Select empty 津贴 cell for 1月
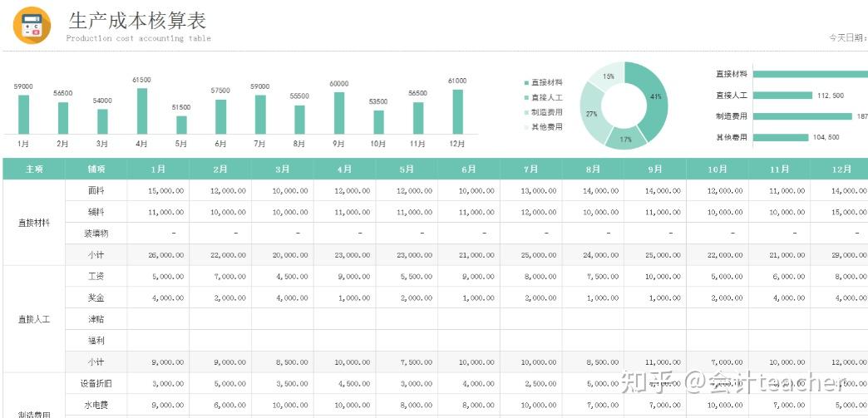This screenshot has width=868, height=418. coord(158,319)
